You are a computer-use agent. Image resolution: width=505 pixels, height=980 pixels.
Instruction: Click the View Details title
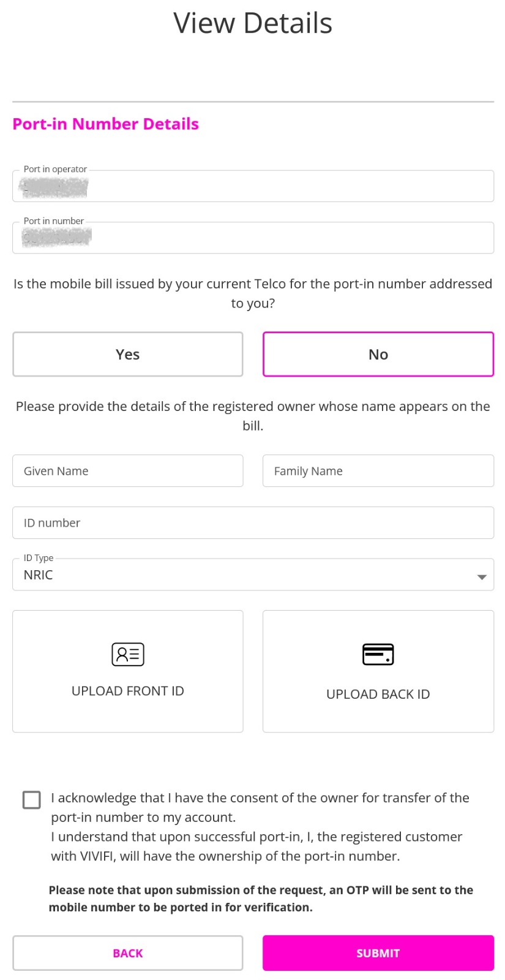(x=252, y=23)
